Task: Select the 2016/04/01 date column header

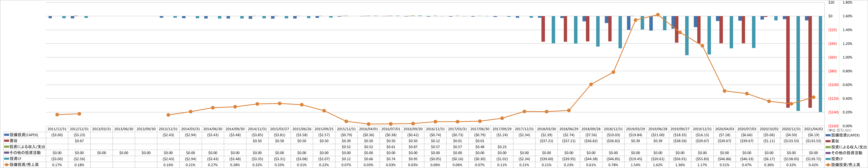Action: (368, 129)
